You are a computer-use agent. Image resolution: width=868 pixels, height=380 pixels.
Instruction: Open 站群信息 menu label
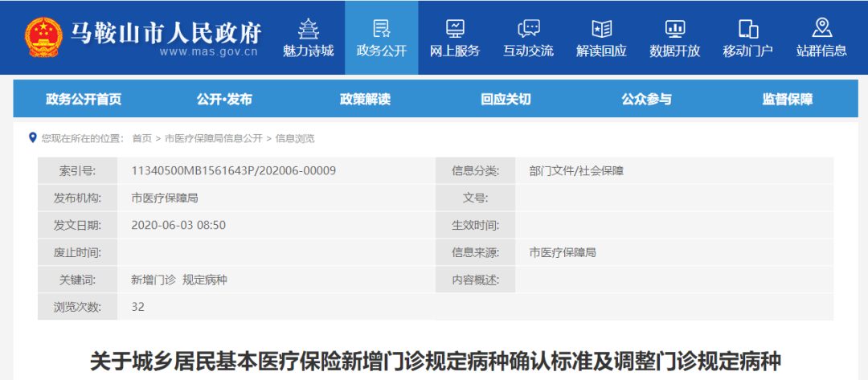821,51
